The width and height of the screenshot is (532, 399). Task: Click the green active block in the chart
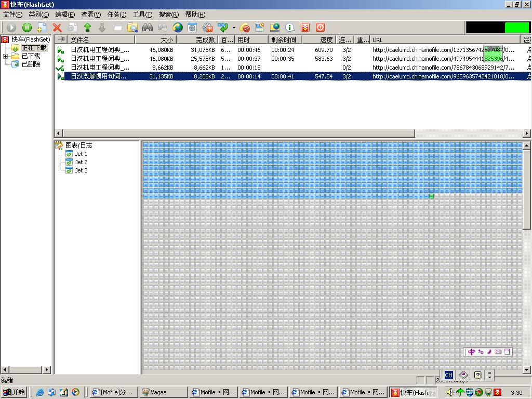(432, 196)
